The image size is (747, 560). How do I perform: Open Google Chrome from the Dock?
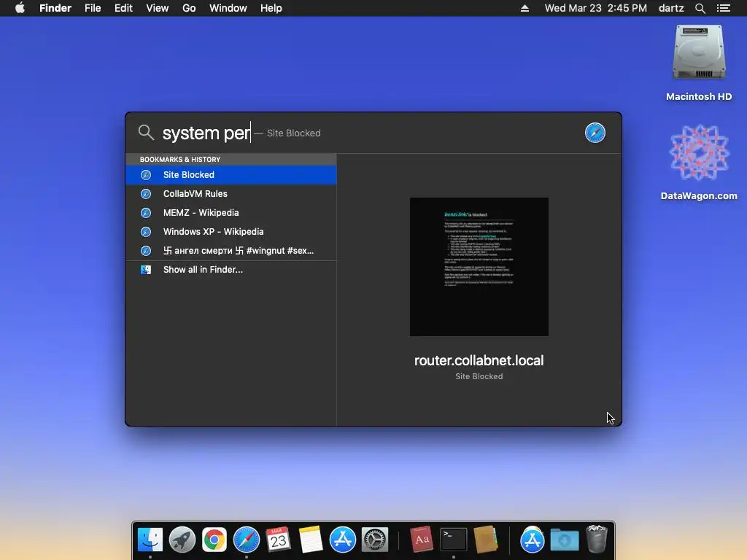tap(214, 540)
